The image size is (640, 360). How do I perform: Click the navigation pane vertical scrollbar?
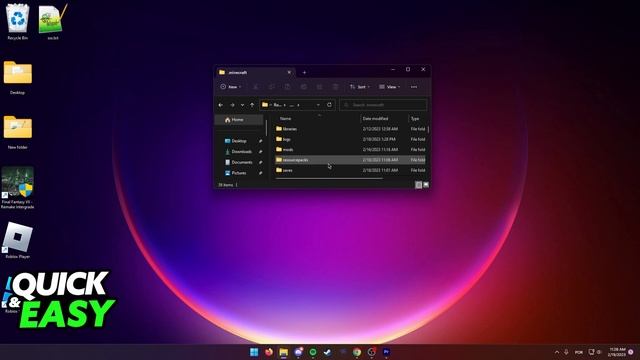[x=267, y=127]
